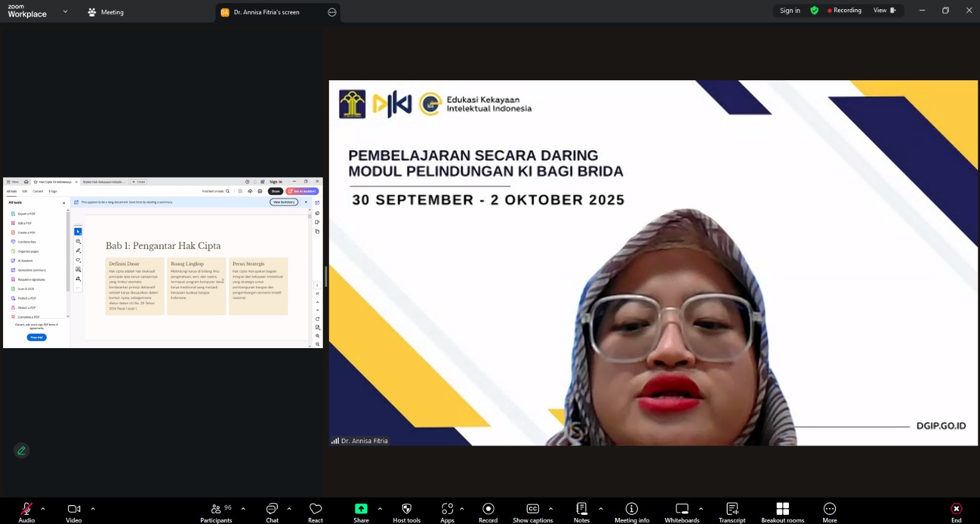Image resolution: width=980 pixels, height=524 pixels.
Task: Open Host tools shield icon
Action: pos(406,509)
